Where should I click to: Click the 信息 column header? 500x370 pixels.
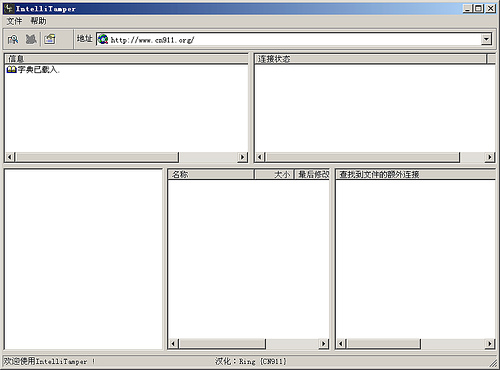tap(127, 59)
